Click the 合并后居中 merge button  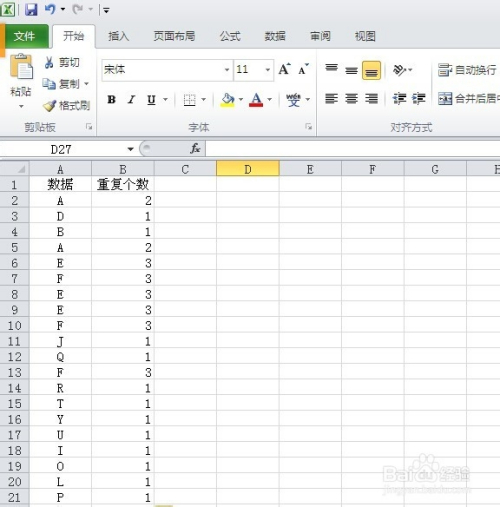point(468,99)
